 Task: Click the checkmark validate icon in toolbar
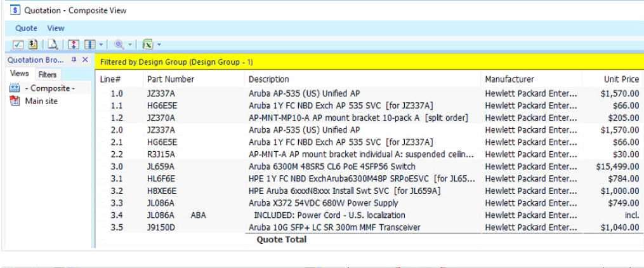click(x=18, y=44)
